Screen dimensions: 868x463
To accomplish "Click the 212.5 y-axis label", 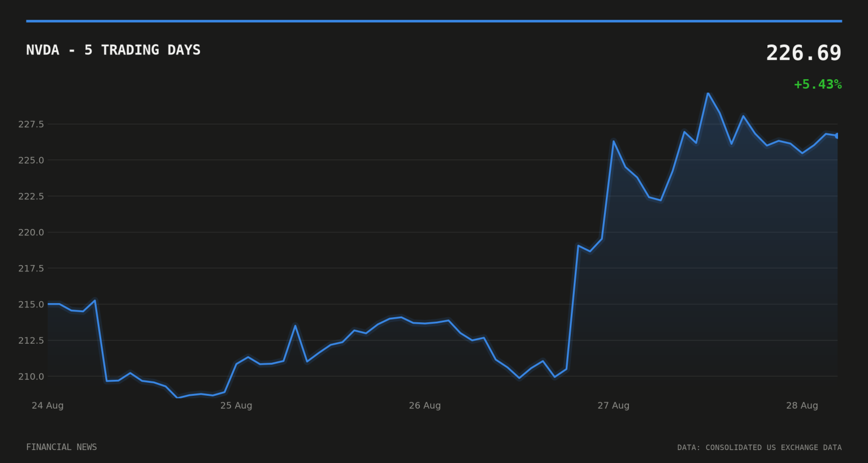I will 31,340.
